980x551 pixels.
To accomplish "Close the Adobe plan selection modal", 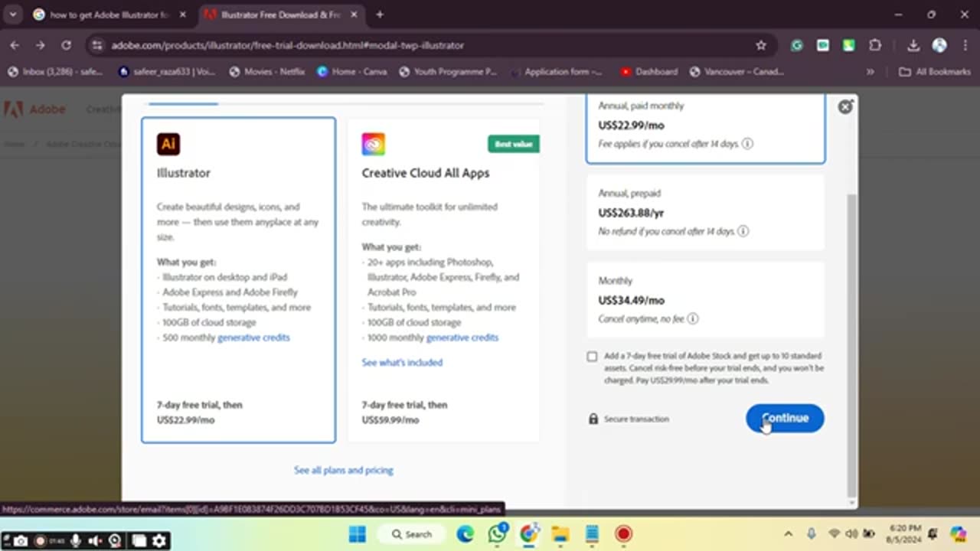I will 845,107.
